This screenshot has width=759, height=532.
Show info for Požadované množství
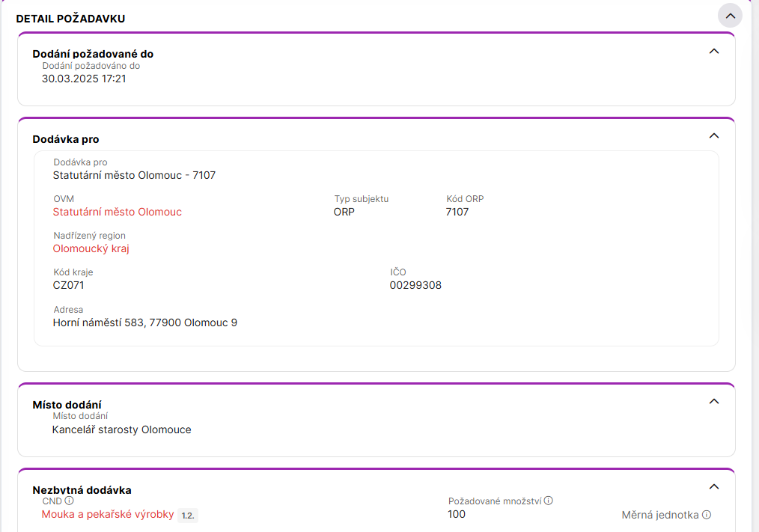(548, 501)
